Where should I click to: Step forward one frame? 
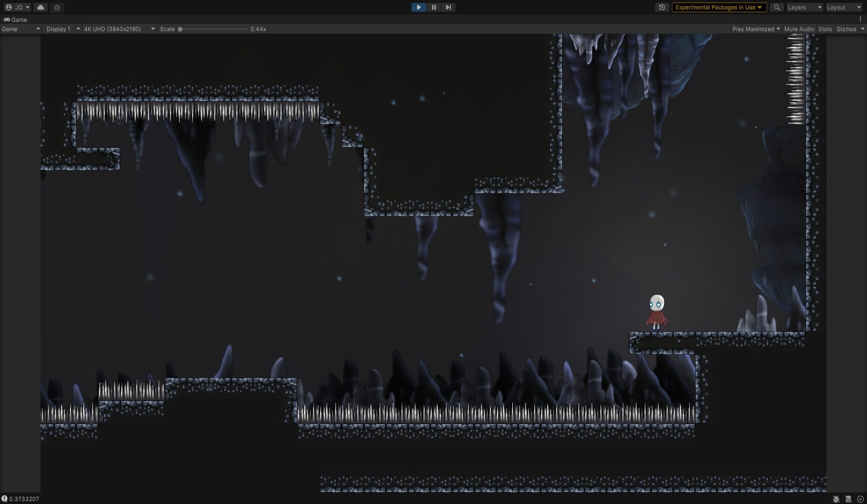(x=448, y=7)
